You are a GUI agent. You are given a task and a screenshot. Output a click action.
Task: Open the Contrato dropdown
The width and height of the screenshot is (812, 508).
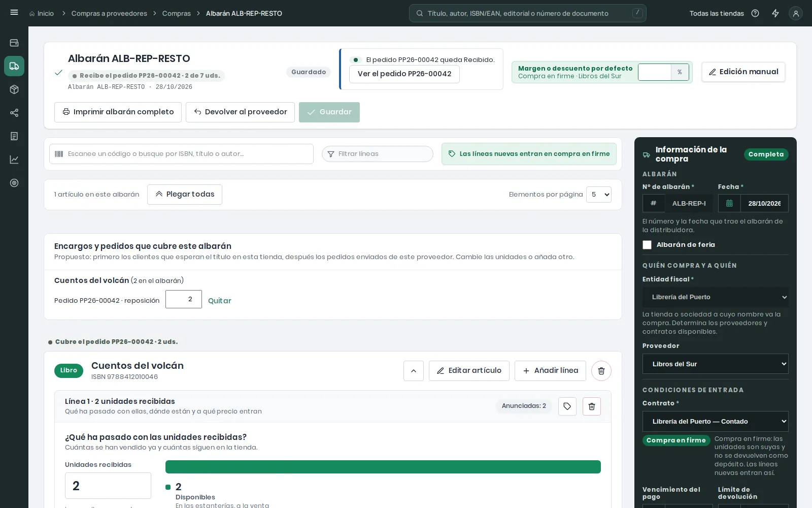pyautogui.click(x=716, y=421)
